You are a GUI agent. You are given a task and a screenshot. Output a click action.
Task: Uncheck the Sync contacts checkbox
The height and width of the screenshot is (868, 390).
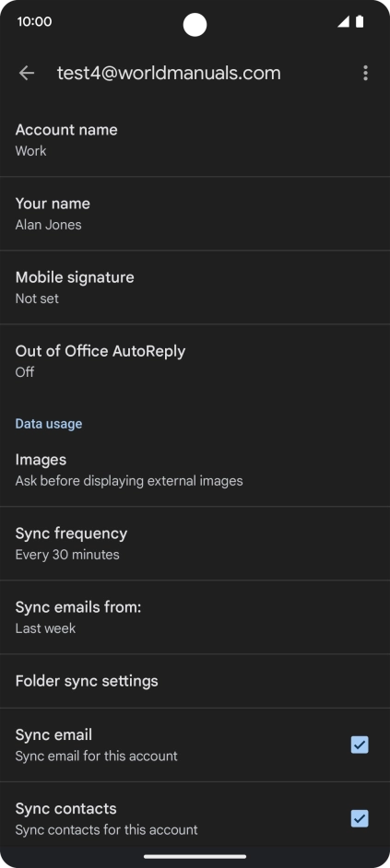coord(360,818)
